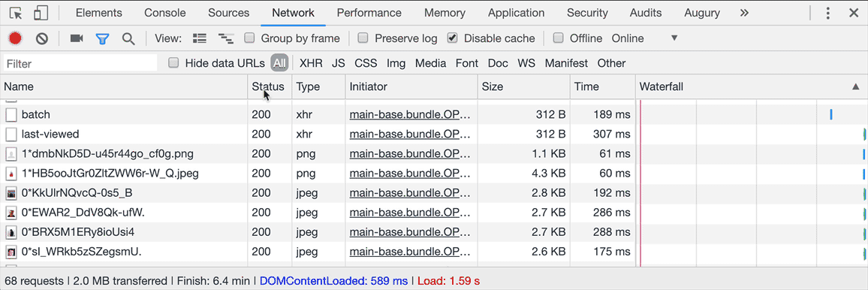This screenshot has height=290, width=868.
Task: Open the Elements tab
Action: click(x=98, y=13)
